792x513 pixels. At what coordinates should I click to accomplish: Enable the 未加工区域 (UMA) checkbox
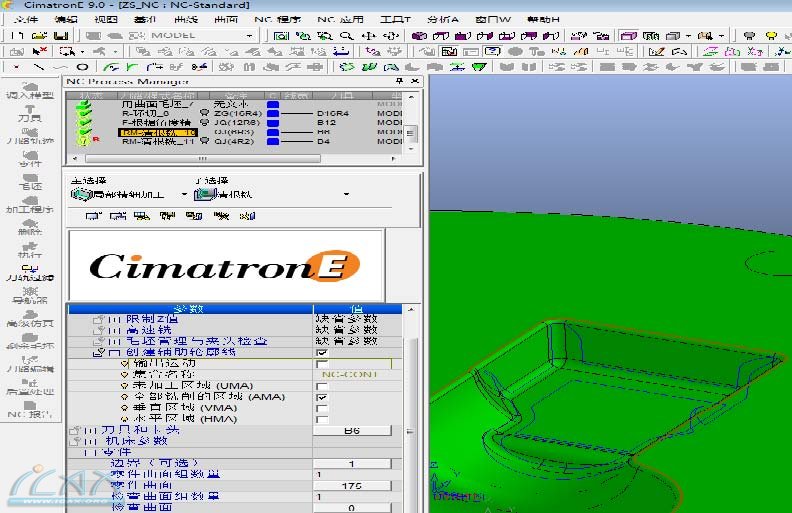(322, 386)
